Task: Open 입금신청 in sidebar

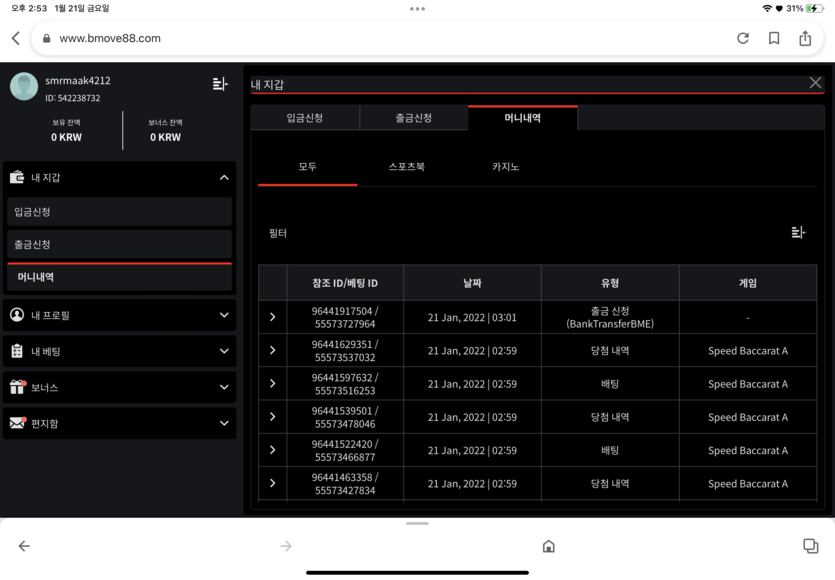Action: (x=120, y=211)
